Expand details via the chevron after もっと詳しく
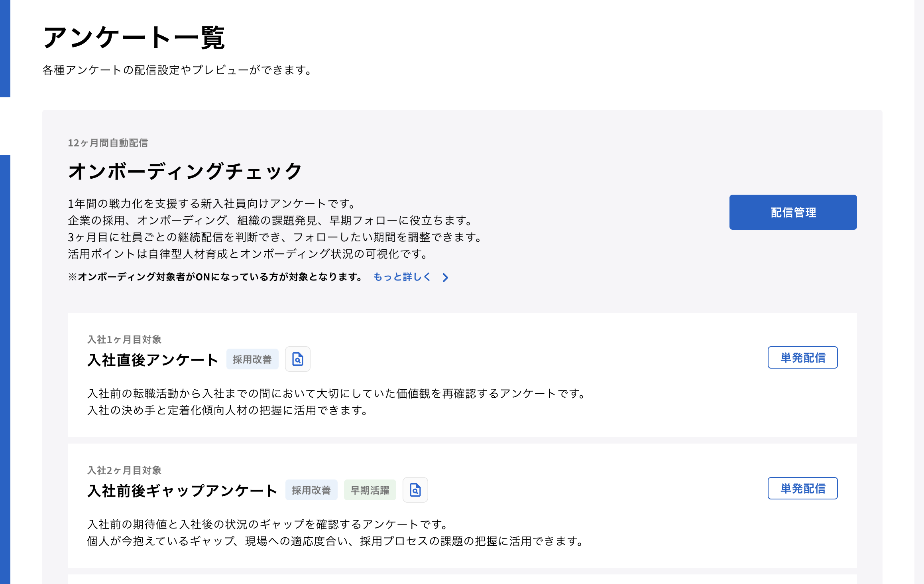 pos(445,277)
